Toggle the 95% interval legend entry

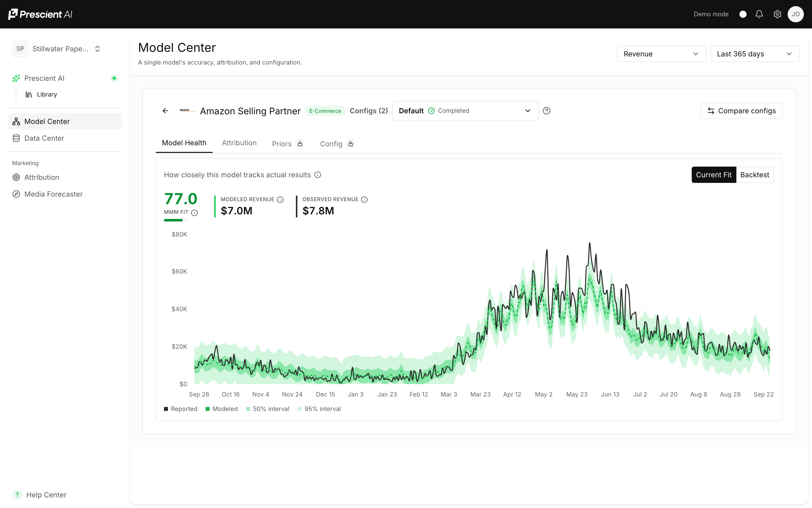pos(319,409)
